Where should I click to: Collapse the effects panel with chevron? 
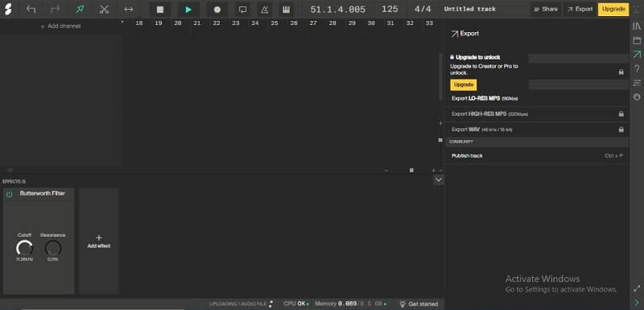[x=438, y=180]
